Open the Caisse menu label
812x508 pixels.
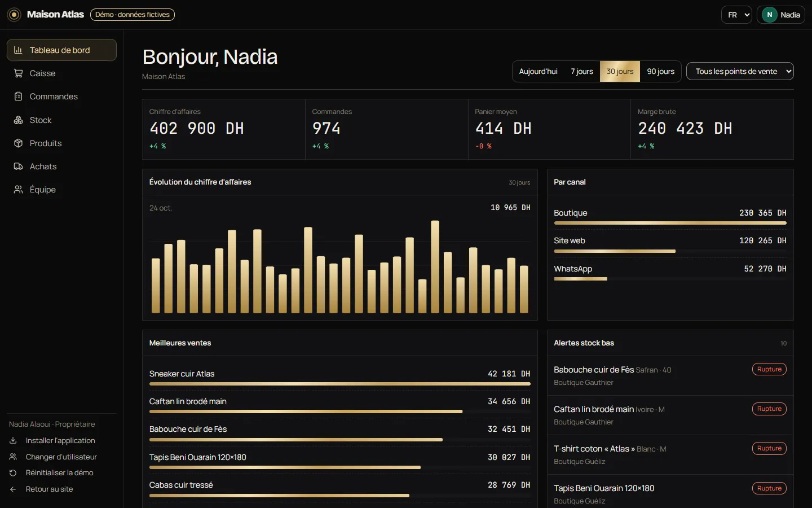42,73
